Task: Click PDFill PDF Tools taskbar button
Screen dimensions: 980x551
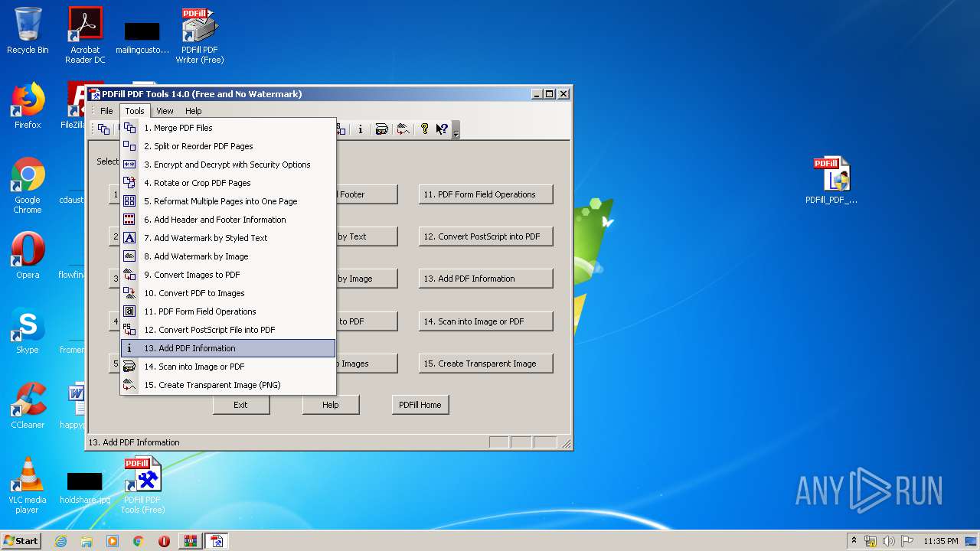Action: coord(217,541)
